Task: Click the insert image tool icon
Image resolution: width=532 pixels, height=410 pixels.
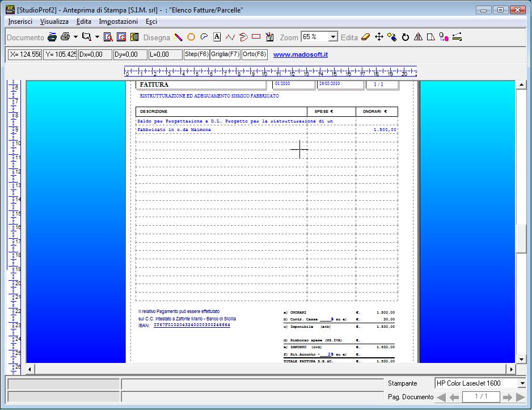Action: pos(269,37)
